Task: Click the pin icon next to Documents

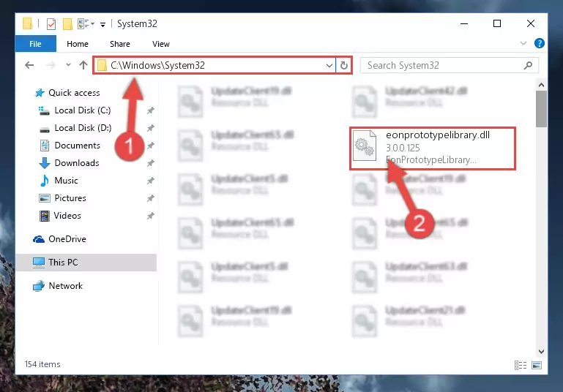Action: [150, 146]
